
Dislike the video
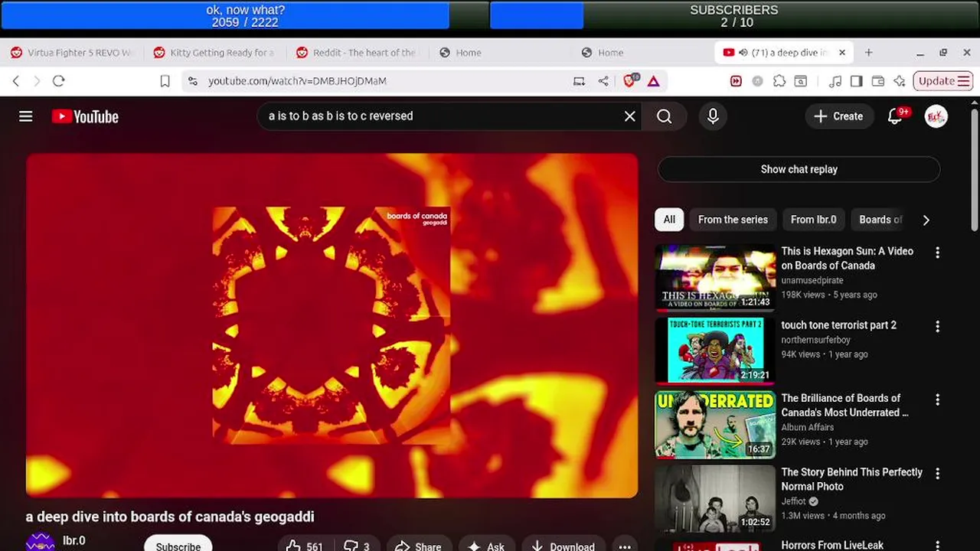coord(356,546)
